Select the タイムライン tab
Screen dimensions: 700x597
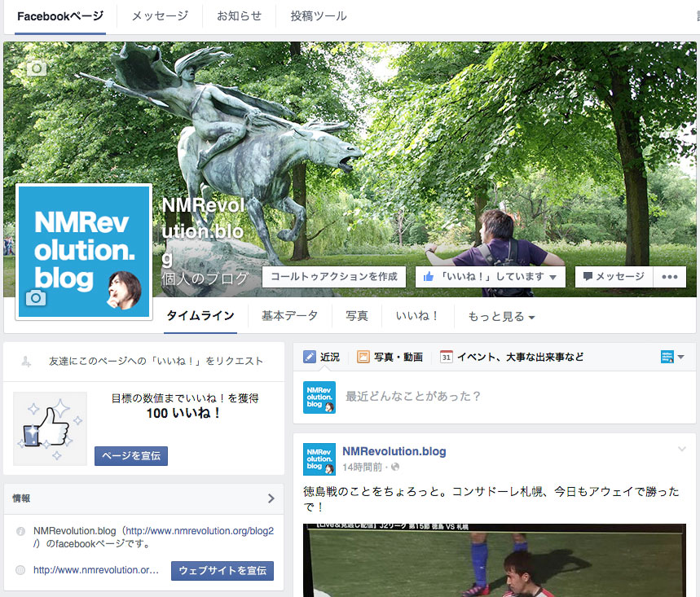[x=200, y=316]
